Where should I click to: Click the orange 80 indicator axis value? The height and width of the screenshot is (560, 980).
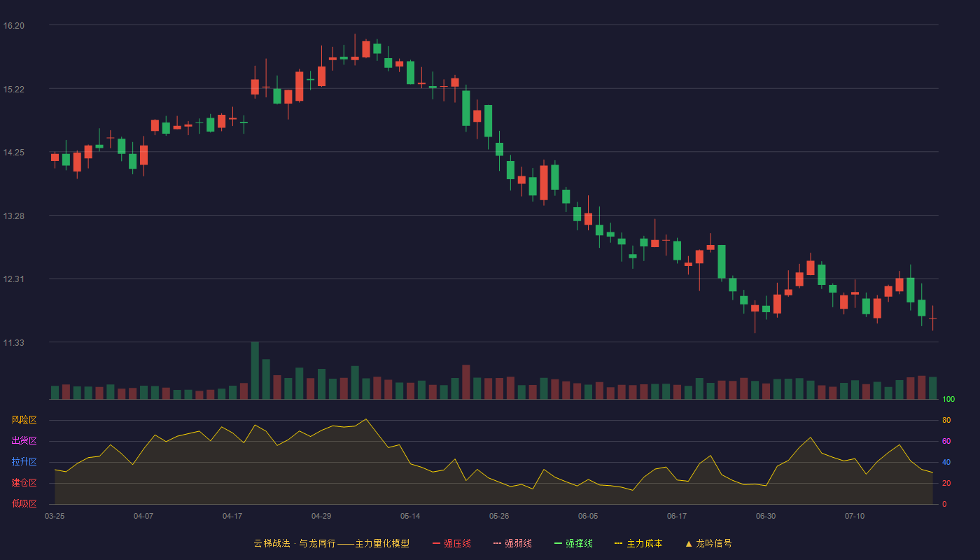946,420
